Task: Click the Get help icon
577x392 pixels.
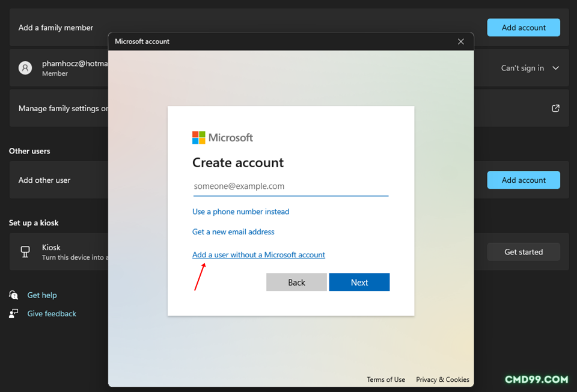Action: tap(14, 295)
